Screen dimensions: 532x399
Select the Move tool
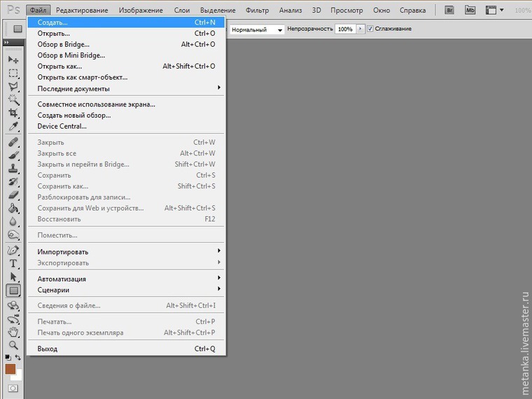pos(13,60)
